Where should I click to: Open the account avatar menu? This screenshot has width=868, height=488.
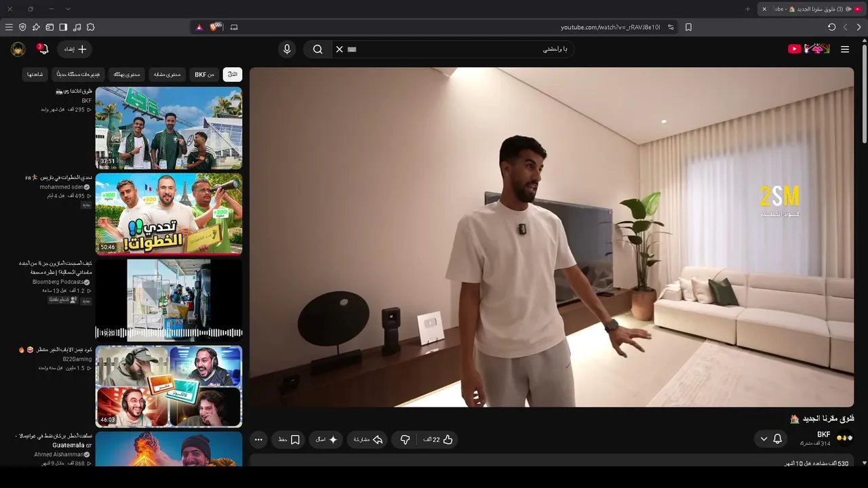(x=18, y=49)
